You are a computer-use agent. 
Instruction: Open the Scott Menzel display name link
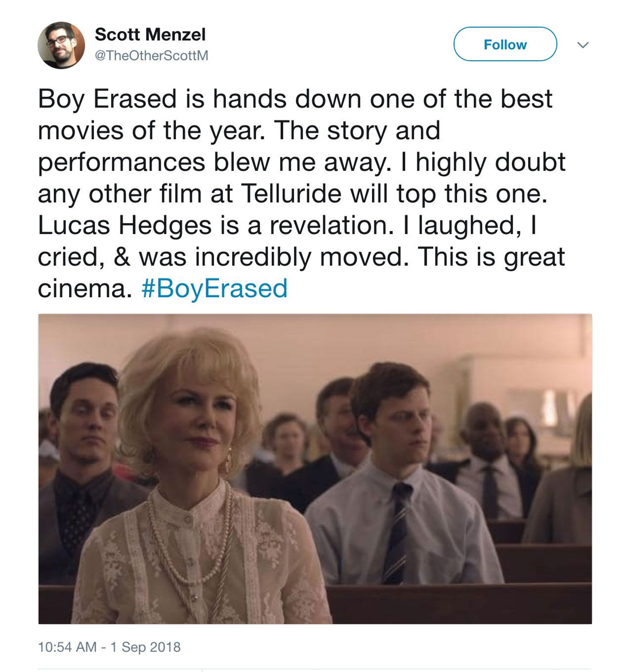[x=150, y=35]
